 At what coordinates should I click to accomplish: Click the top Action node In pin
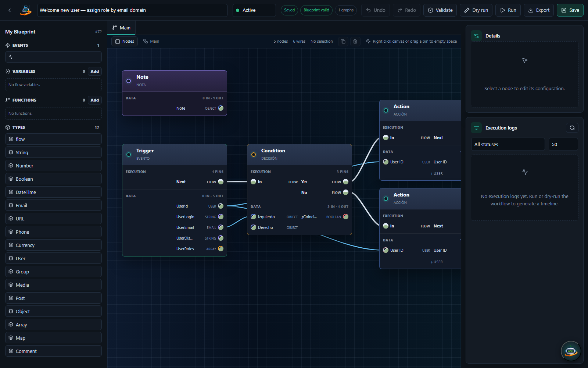[x=386, y=138]
